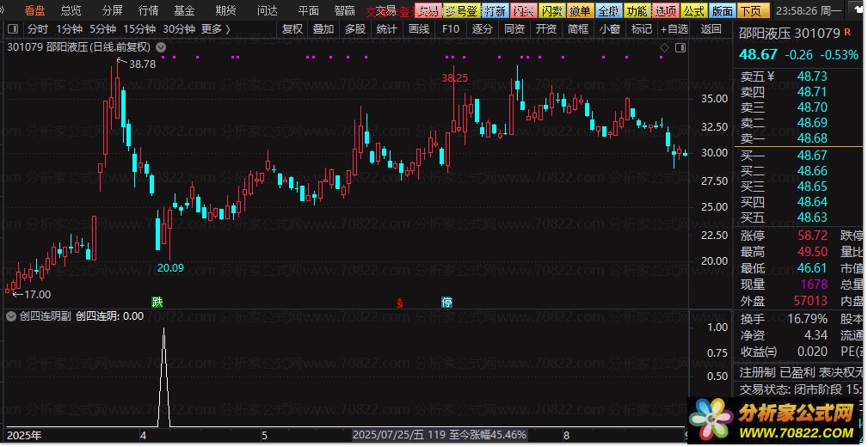Click the 外盘 value 57013
The height and width of the screenshot is (447, 868).
[810, 301]
